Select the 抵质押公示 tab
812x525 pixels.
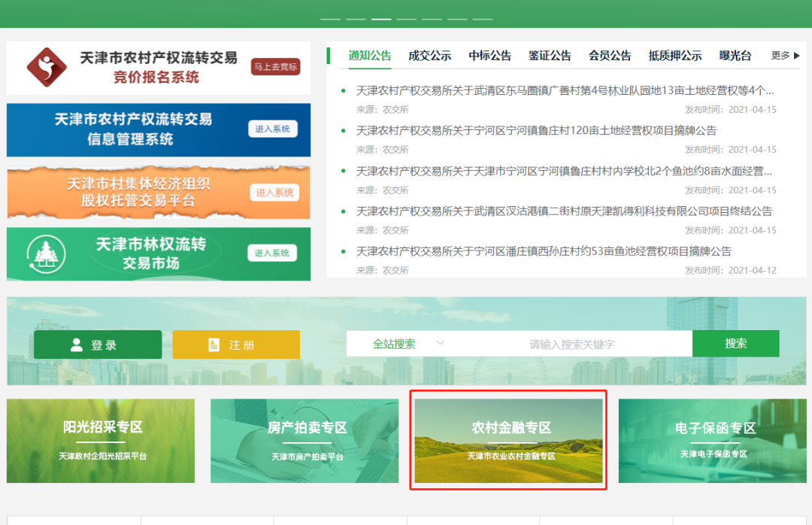tap(674, 56)
